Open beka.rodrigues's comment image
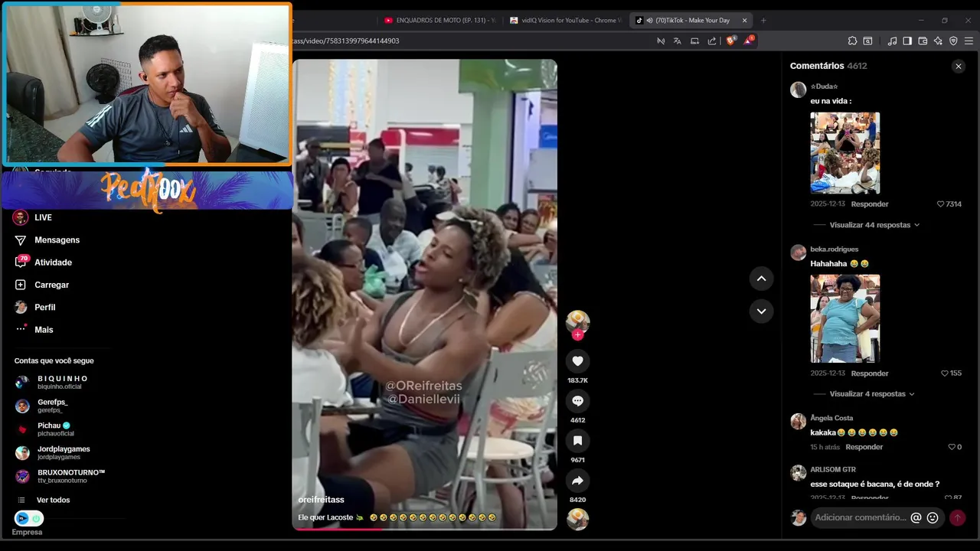Image resolution: width=980 pixels, height=551 pixels. pos(845,318)
